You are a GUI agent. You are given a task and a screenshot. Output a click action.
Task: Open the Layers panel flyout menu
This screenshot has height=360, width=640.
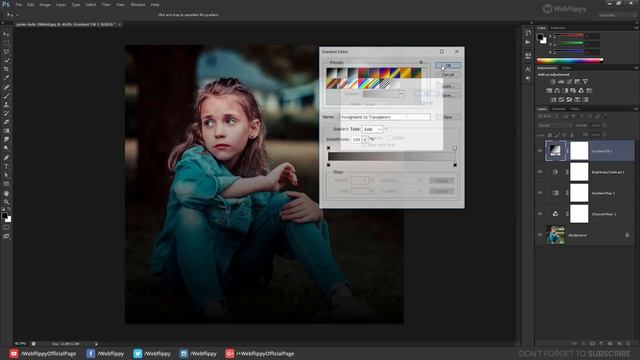click(636, 109)
